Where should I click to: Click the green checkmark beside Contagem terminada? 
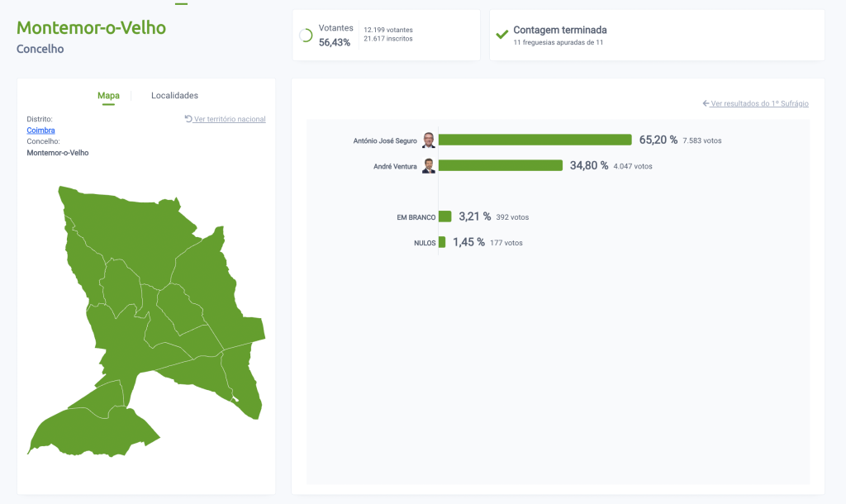(501, 35)
